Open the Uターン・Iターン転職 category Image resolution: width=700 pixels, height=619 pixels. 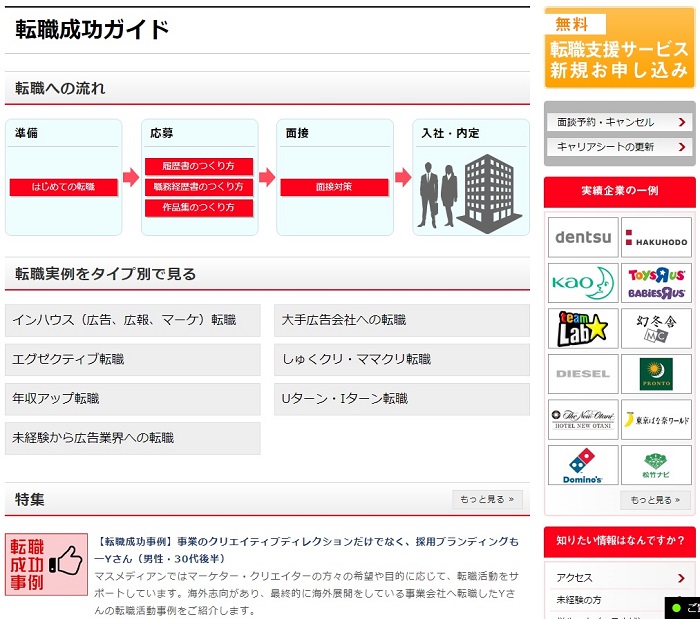pos(401,399)
